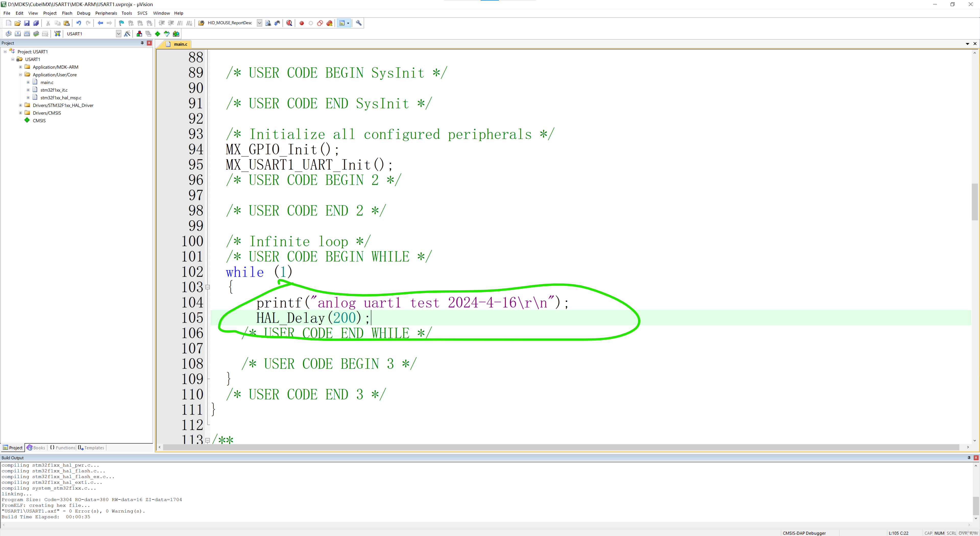Viewport: 980px width, 536px height.
Task: Pin the Project panel
Action: [x=142, y=43]
